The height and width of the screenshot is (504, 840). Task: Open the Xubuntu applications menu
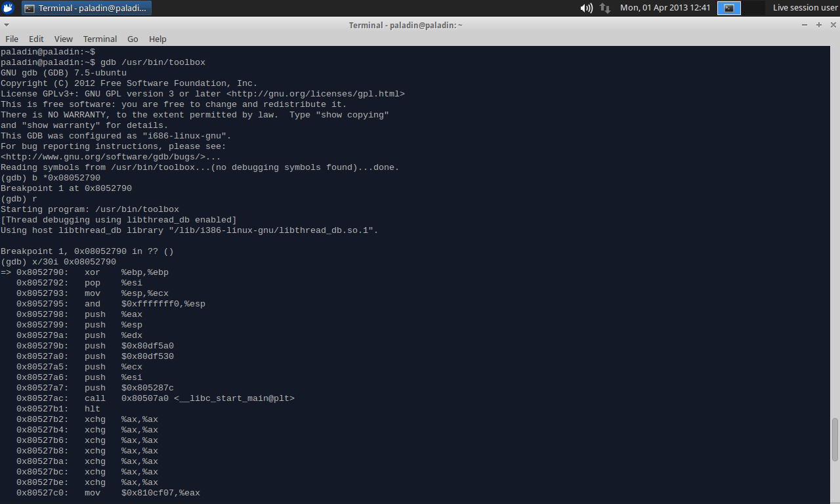(7, 8)
